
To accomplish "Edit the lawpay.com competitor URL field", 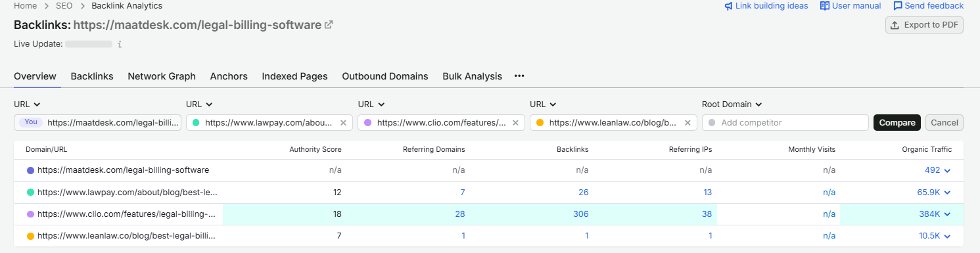I will pos(269,123).
